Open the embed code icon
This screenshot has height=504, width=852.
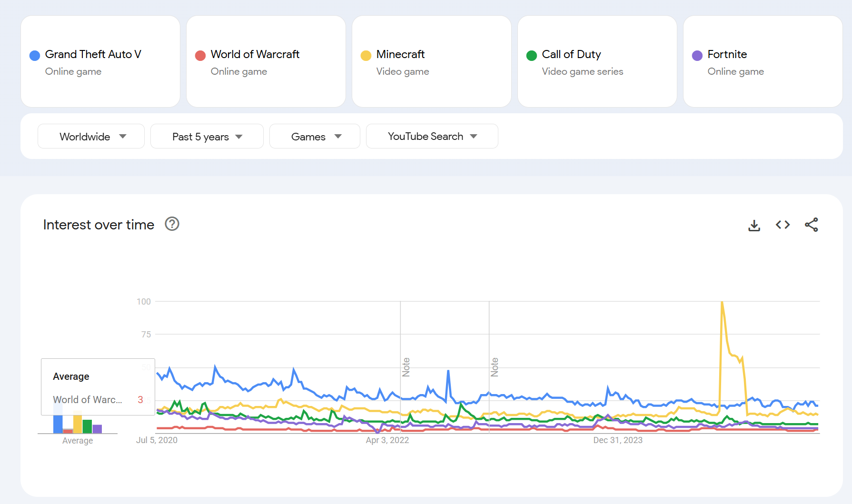tap(783, 225)
